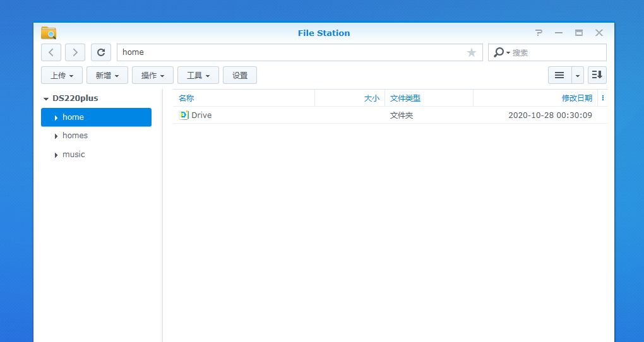Screen dimensions: 644x342
Task: Open the 新增 create menu
Action: [107, 75]
